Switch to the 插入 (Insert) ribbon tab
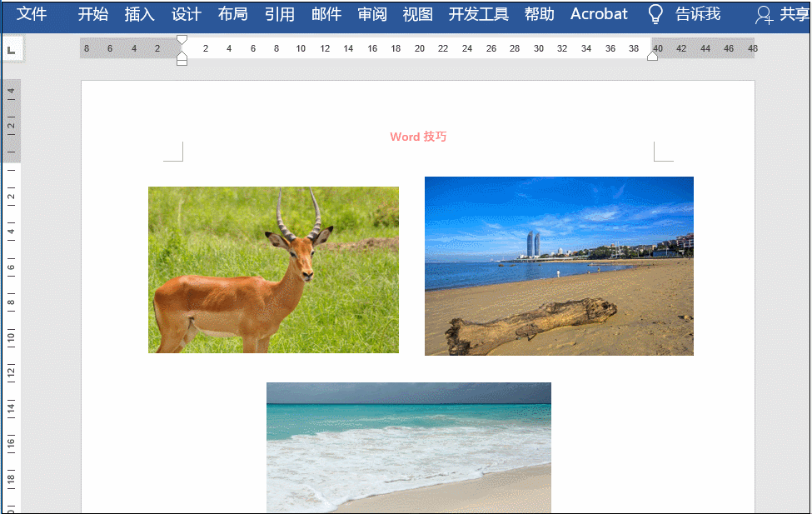This screenshot has width=812, height=514. (x=139, y=13)
